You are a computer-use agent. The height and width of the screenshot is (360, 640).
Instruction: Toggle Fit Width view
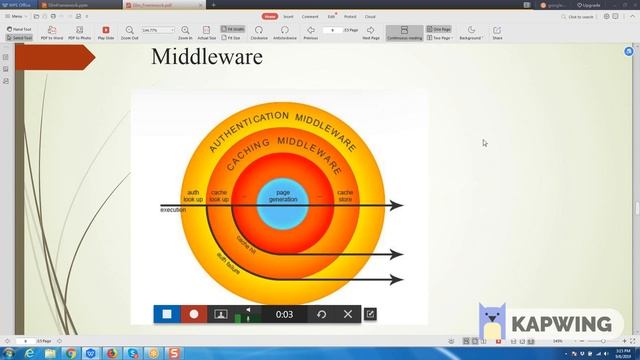(233, 29)
